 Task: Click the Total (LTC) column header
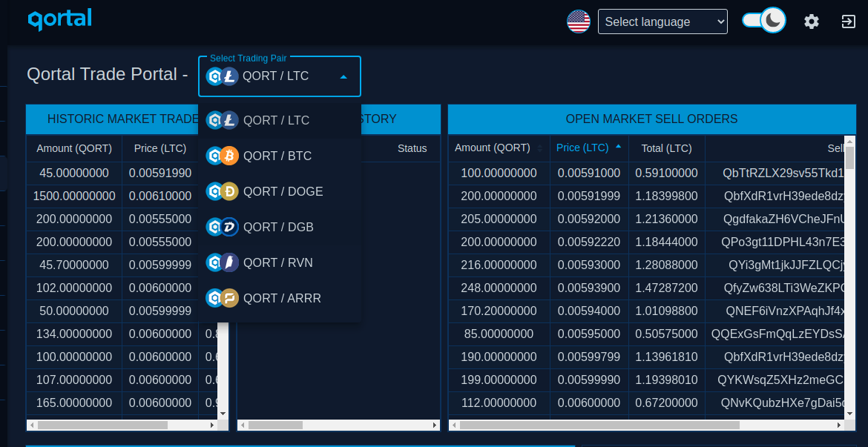(x=666, y=148)
